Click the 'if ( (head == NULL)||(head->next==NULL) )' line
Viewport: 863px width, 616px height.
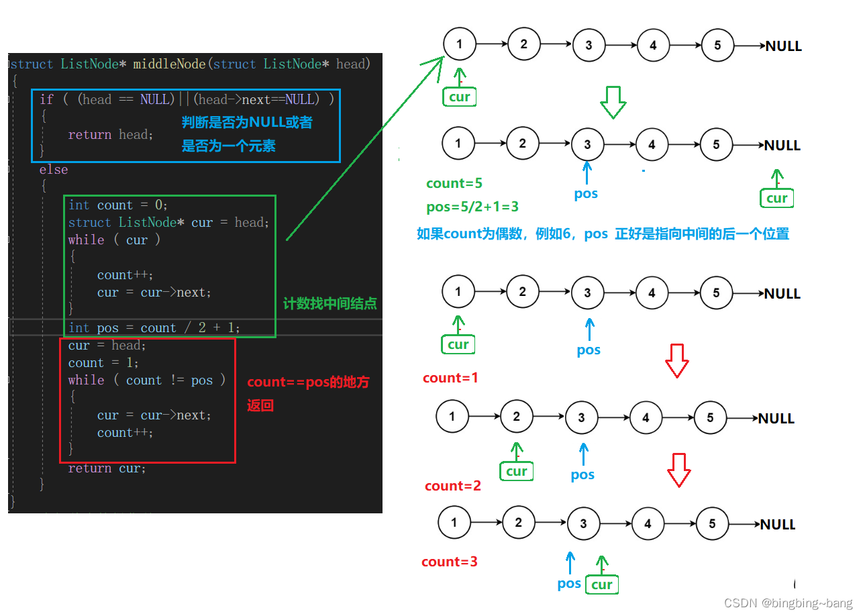(x=187, y=99)
